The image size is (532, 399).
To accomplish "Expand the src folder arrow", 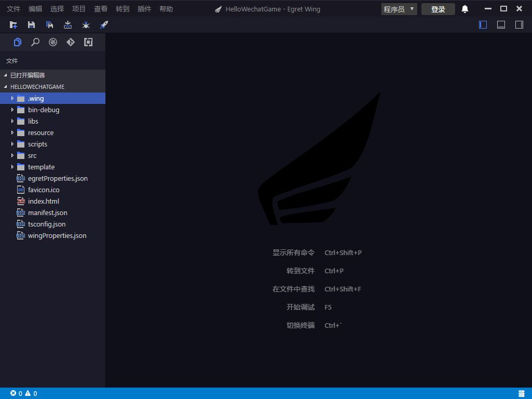I will [12, 155].
